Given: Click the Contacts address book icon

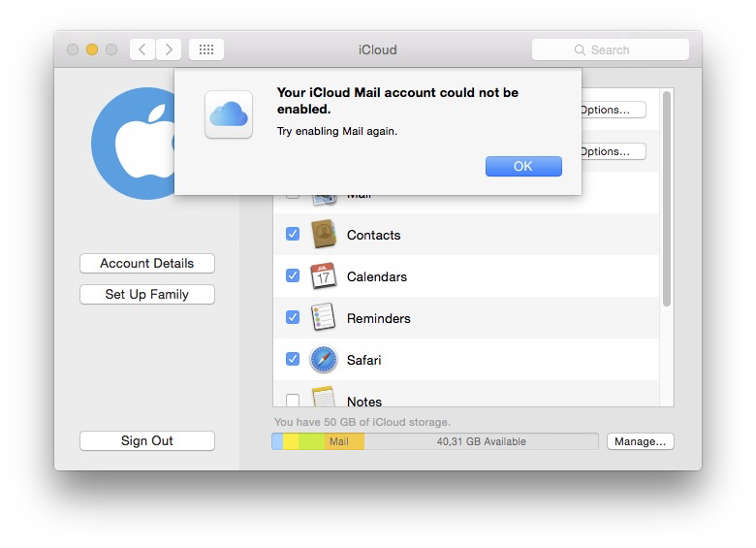Looking at the screenshot, I should click(x=324, y=234).
